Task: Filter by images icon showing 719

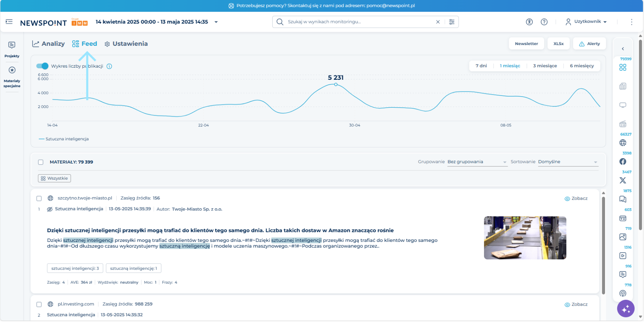Action: [623, 237]
